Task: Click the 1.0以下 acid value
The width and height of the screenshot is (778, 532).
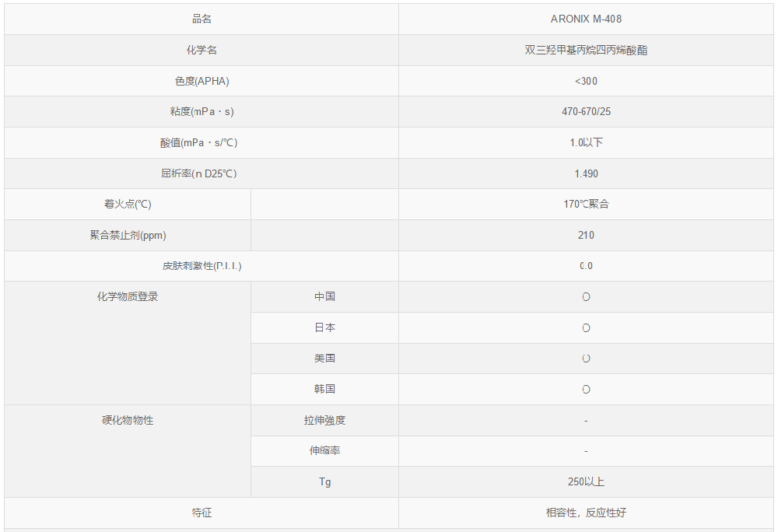Action: coord(586,143)
